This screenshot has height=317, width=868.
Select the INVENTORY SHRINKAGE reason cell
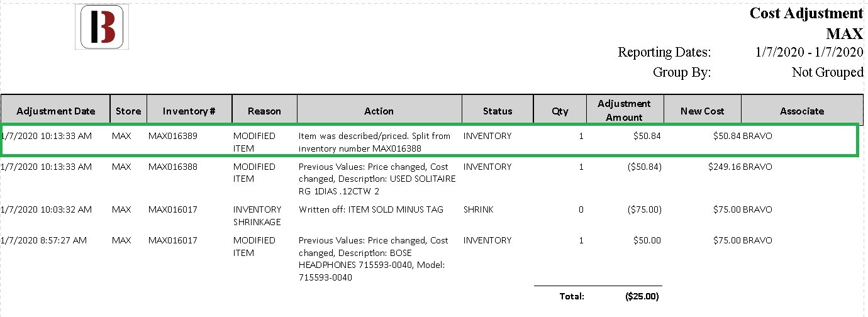click(257, 216)
